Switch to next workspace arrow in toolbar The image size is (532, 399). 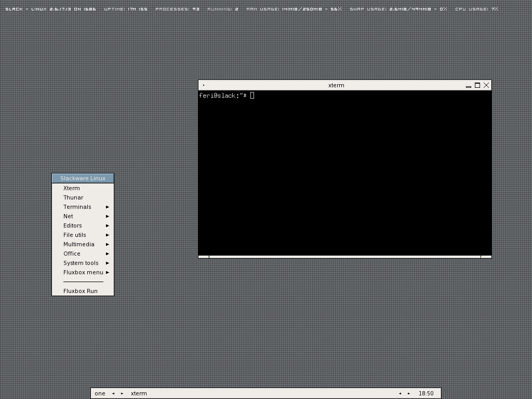coord(122,394)
